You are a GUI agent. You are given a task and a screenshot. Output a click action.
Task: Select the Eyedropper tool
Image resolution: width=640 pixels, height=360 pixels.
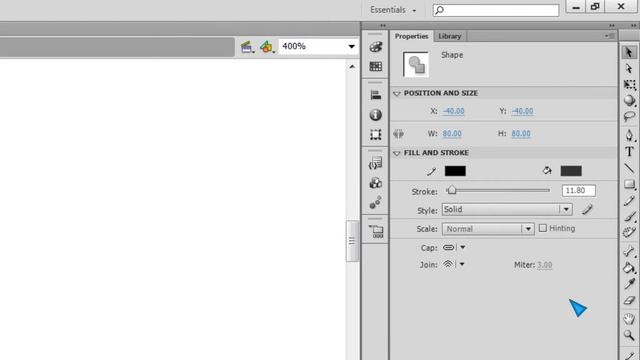[629, 284]
